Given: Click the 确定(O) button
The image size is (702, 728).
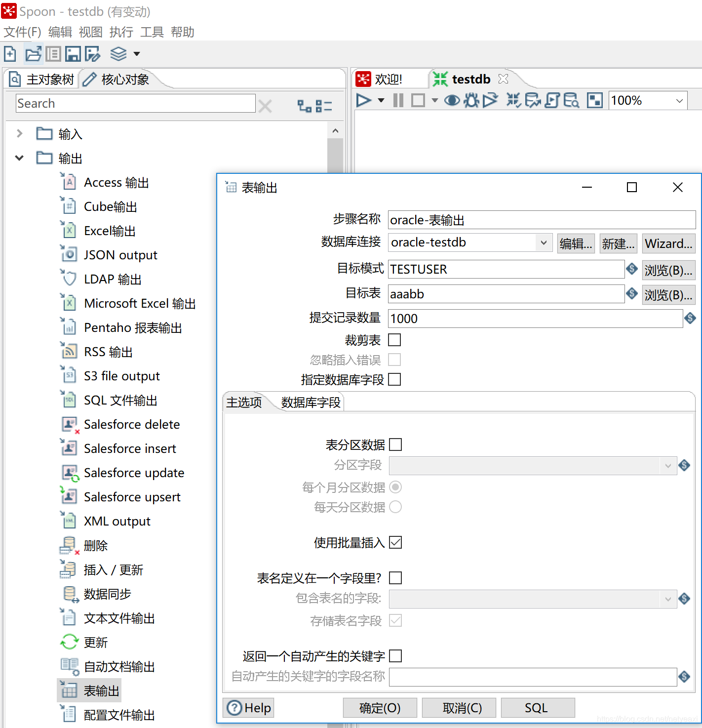Looking at the screenshot, I should [x=380, y=708].
